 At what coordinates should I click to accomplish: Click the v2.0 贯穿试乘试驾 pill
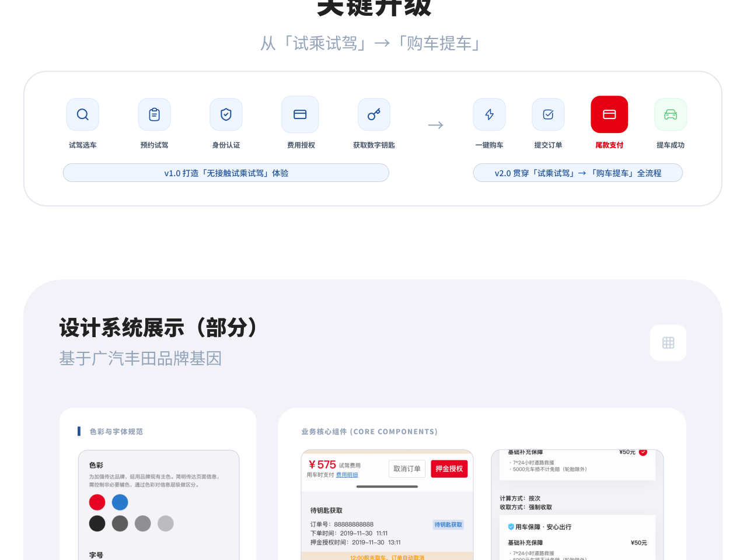[x=578, y=173]
